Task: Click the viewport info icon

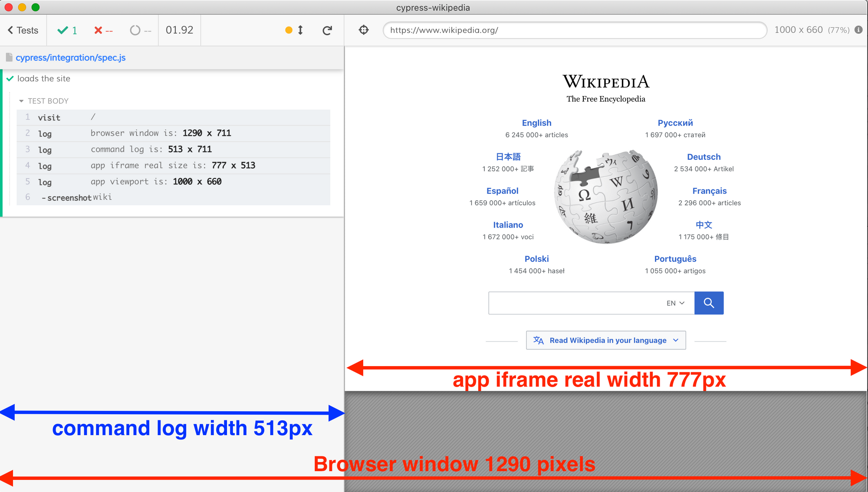Action: (x=858, y=30)
